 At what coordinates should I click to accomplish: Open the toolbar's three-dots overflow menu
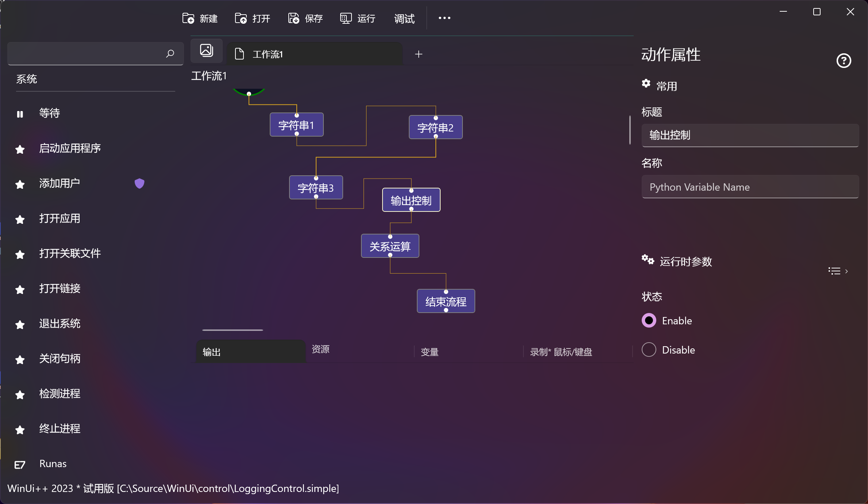(x=444, y=18)
